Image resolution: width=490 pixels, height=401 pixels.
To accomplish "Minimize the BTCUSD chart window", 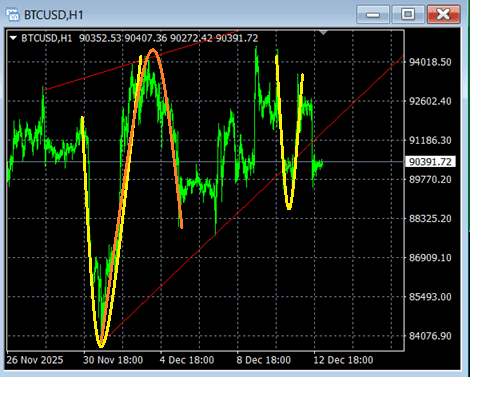I will (x=373, y=14).
